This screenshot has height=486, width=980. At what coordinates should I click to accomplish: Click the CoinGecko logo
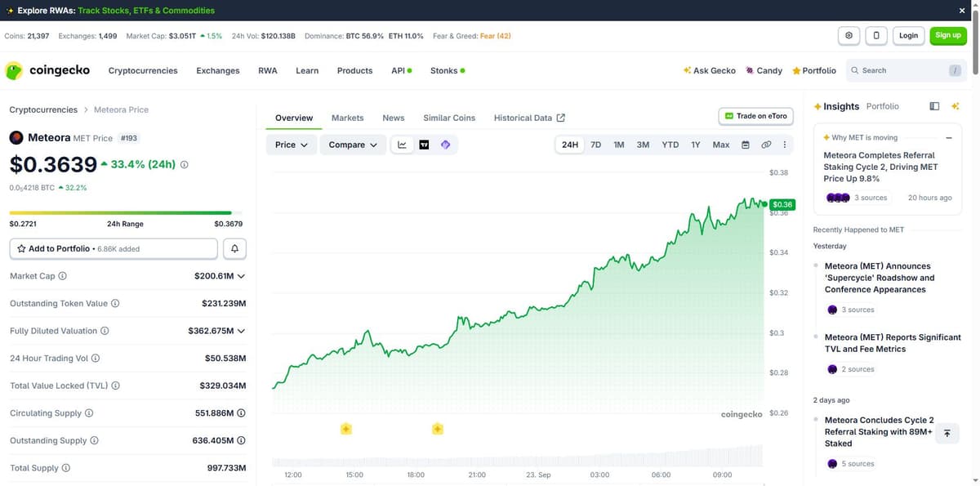(48, 71)
